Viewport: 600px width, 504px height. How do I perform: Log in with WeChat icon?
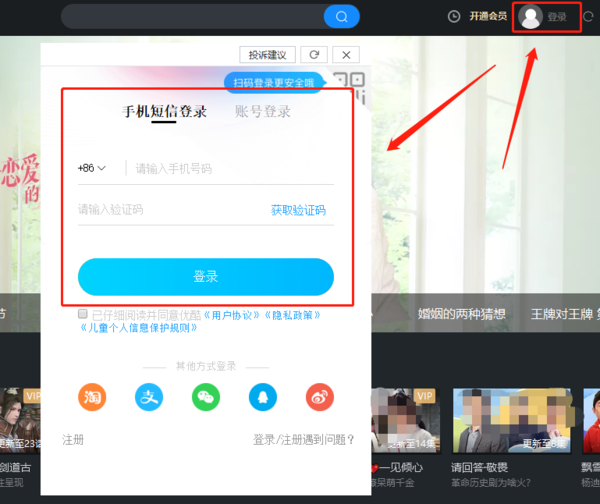pyautogui.click(x=206, y=397)
